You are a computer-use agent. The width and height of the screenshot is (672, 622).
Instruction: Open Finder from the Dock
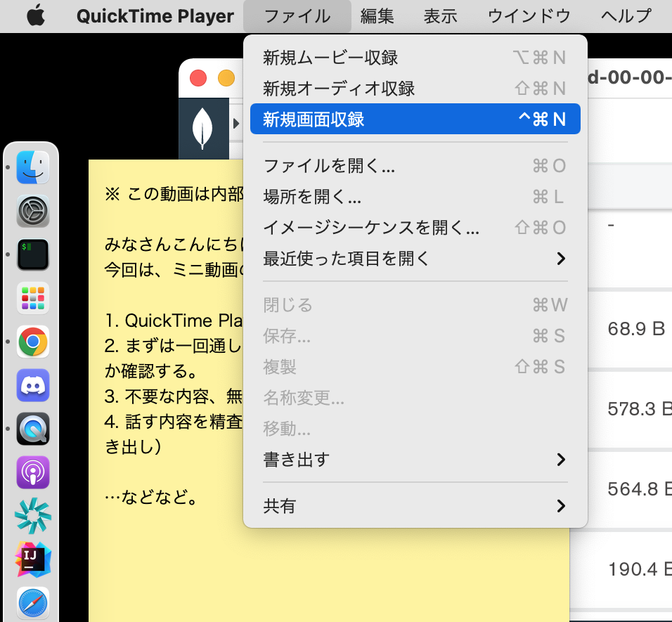click(x=33, y=167)
